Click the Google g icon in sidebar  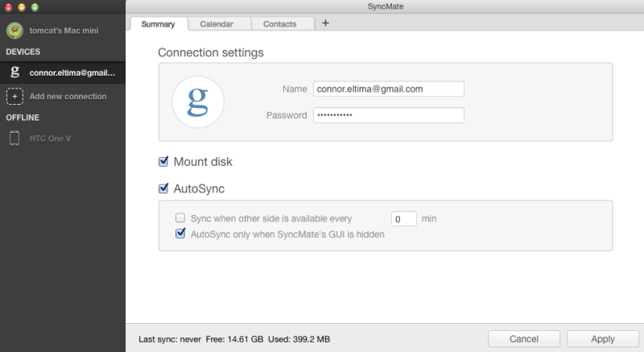click(14, 72)
